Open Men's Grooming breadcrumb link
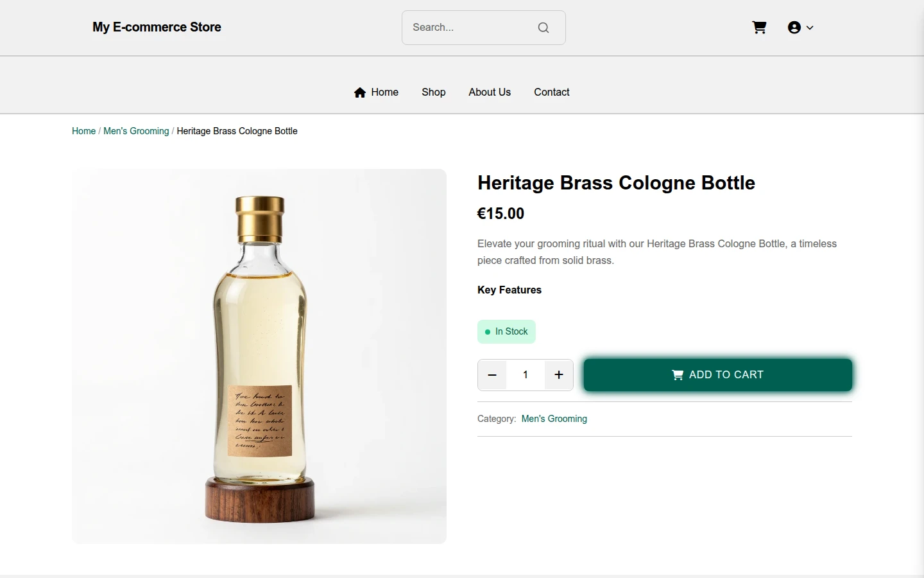 pyautogui.click(x=136, y=131)
